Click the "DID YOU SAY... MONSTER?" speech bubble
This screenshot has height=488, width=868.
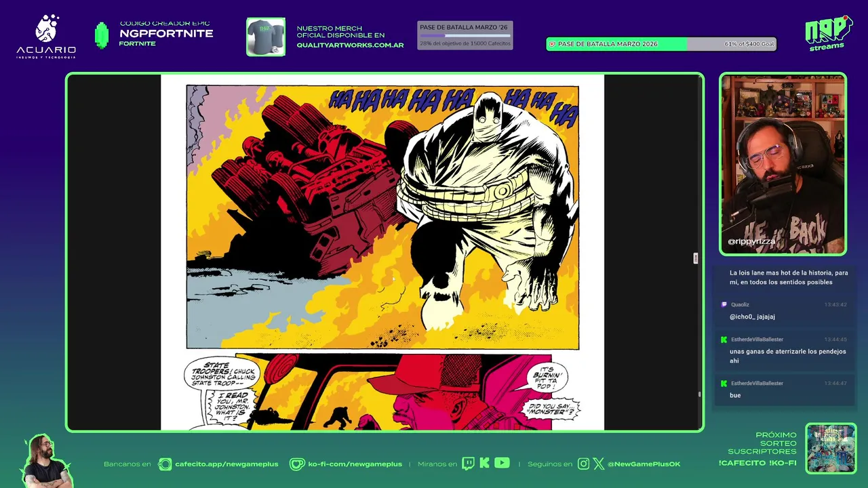click(551, 409)
